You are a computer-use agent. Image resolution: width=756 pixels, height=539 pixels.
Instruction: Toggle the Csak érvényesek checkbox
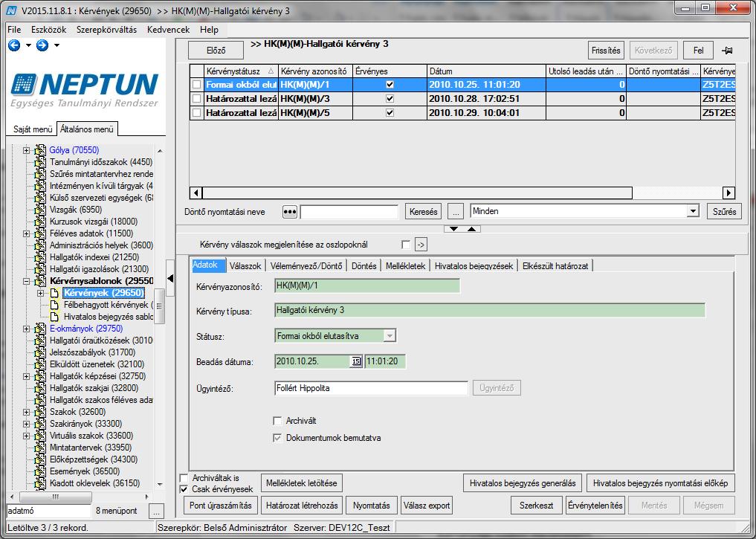[184, 489]
